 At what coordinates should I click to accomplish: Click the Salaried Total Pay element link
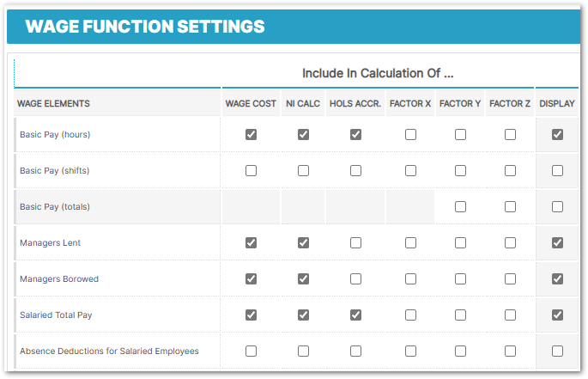[x=56, y=315]
